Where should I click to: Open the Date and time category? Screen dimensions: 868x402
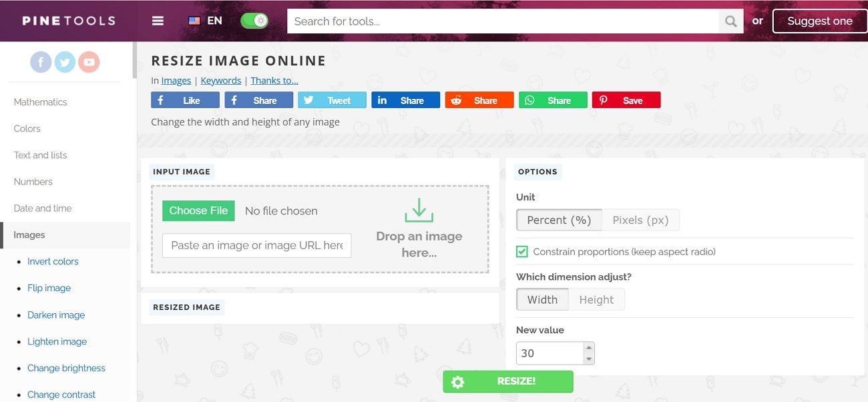pos(42,208)
